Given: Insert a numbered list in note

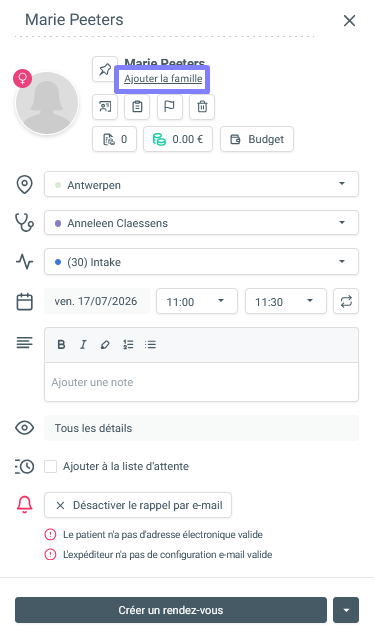Looking at the screenshot, I should (128, 344).
